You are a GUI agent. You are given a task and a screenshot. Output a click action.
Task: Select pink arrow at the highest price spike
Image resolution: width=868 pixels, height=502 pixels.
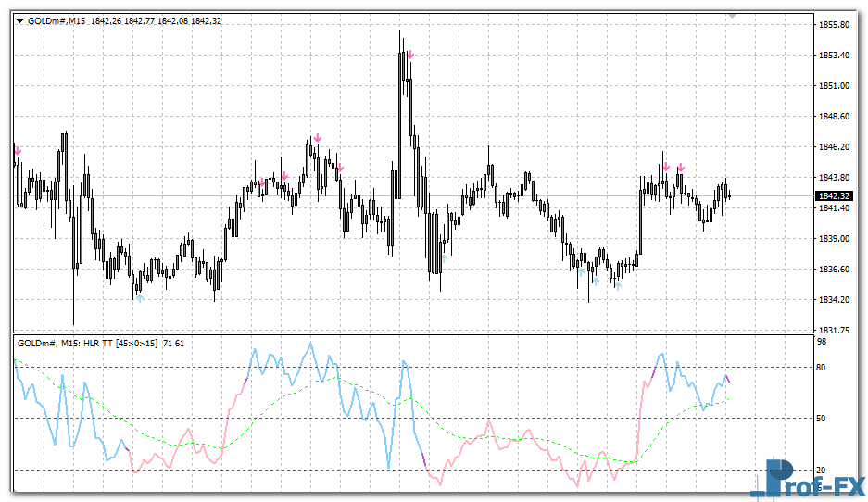tap(409, 56)
